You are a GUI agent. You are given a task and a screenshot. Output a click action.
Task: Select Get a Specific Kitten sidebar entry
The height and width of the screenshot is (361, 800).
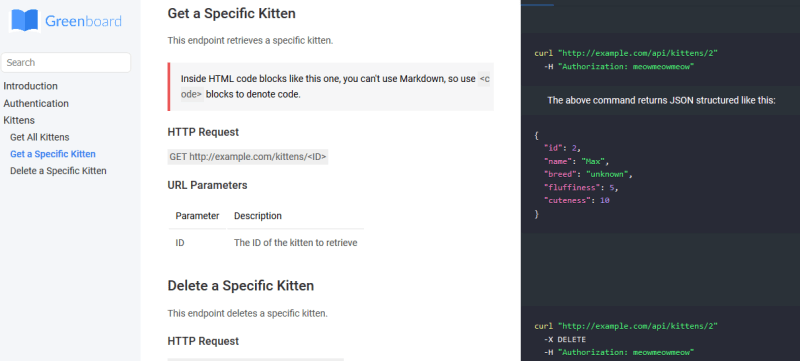(x=53, y=154)
